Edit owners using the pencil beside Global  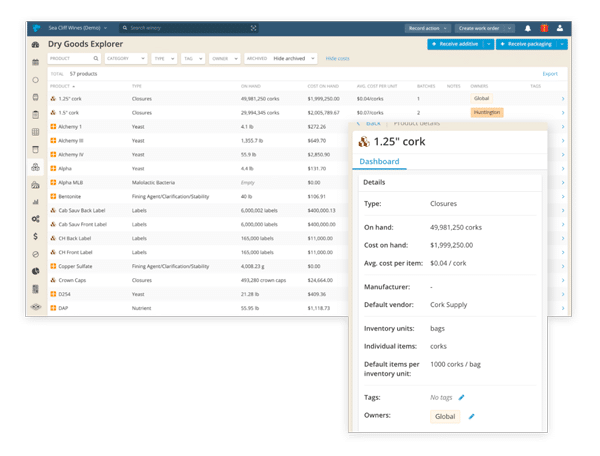471,415
